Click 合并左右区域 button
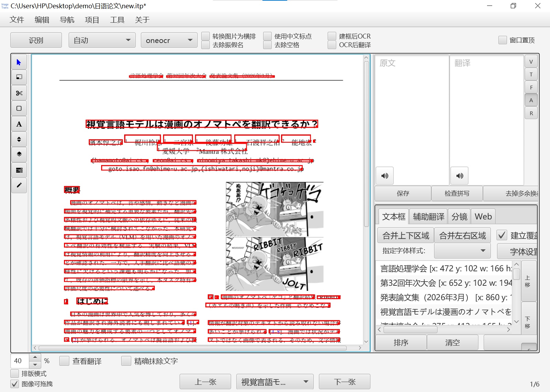 tap(462, 236)
